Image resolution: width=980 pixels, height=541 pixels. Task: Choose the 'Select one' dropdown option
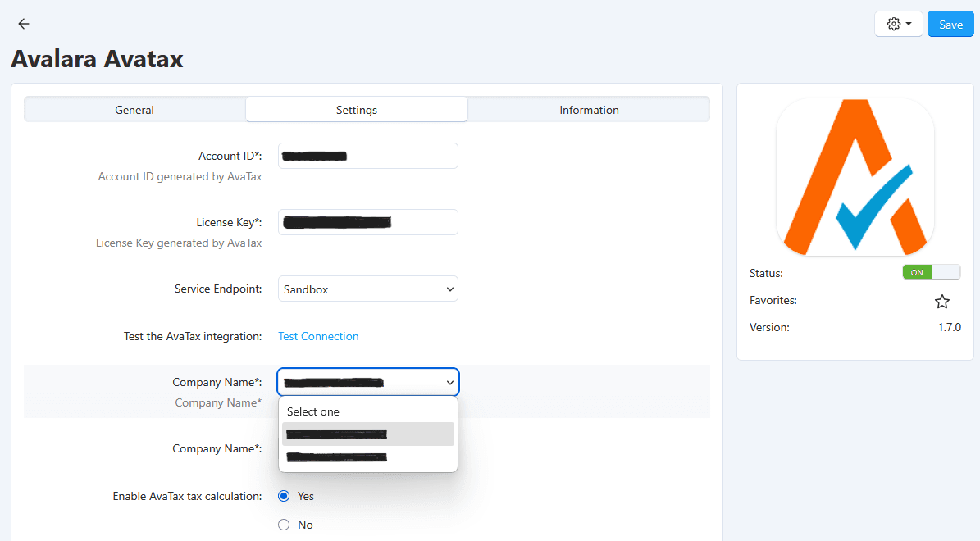368,411
